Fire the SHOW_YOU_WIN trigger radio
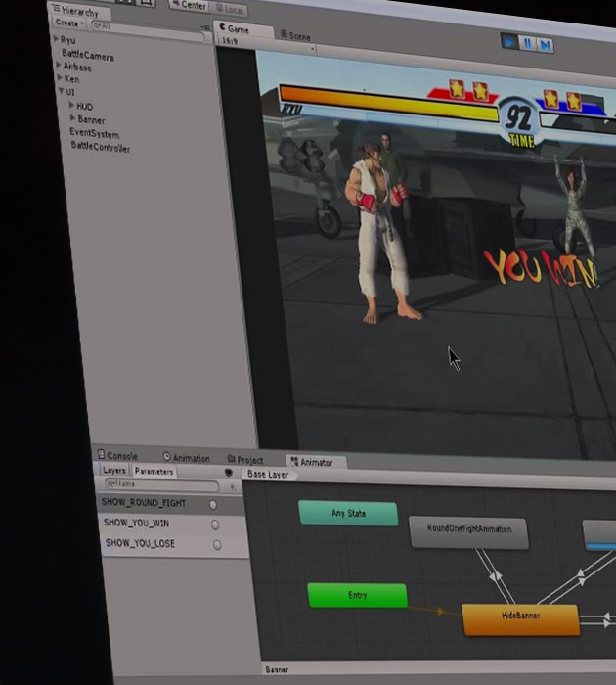The image size is (616, 685). click(215, 525)
